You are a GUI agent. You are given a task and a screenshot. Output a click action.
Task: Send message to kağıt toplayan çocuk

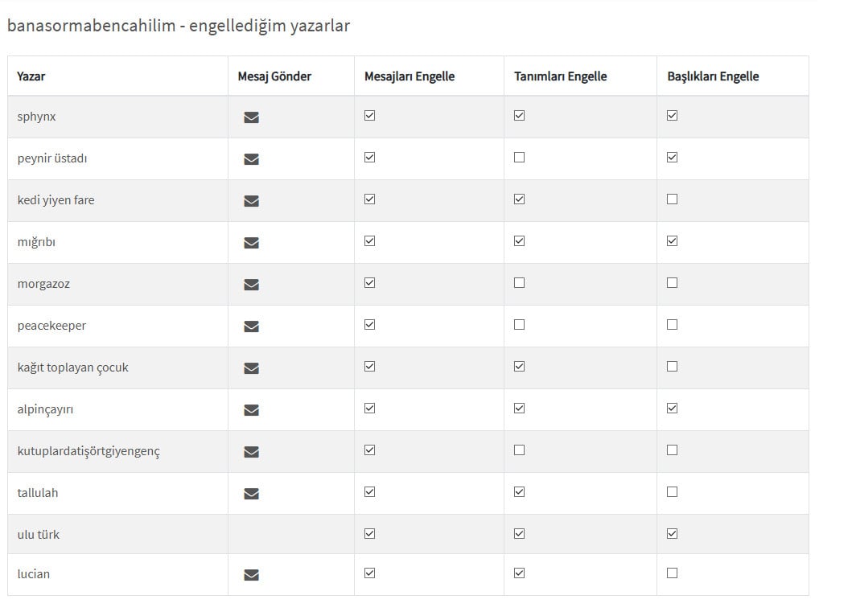point(251,368)
